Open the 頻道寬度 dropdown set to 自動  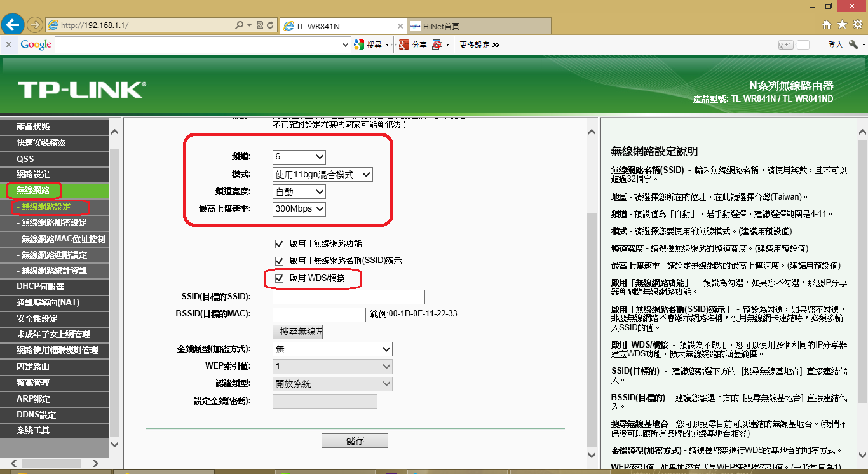(299, 191)
